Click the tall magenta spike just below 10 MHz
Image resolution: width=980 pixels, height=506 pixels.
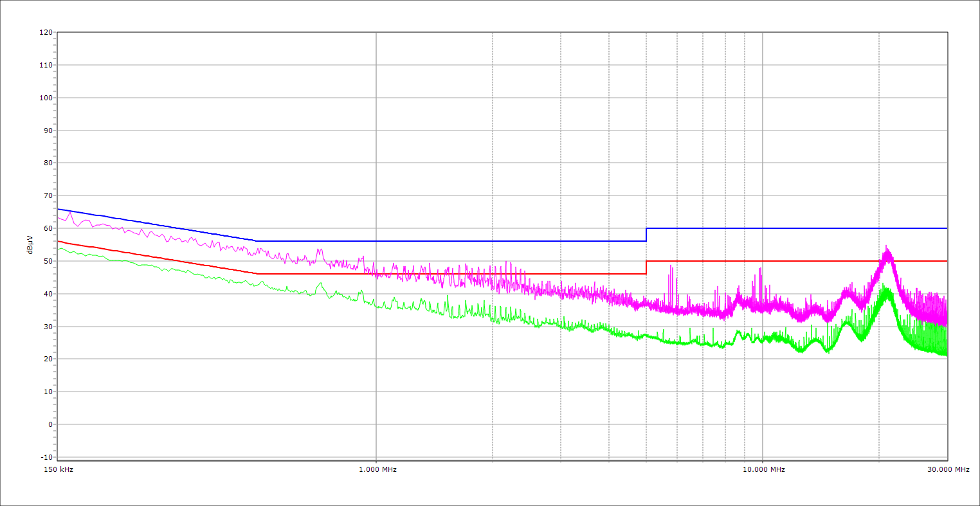point(760,269)
